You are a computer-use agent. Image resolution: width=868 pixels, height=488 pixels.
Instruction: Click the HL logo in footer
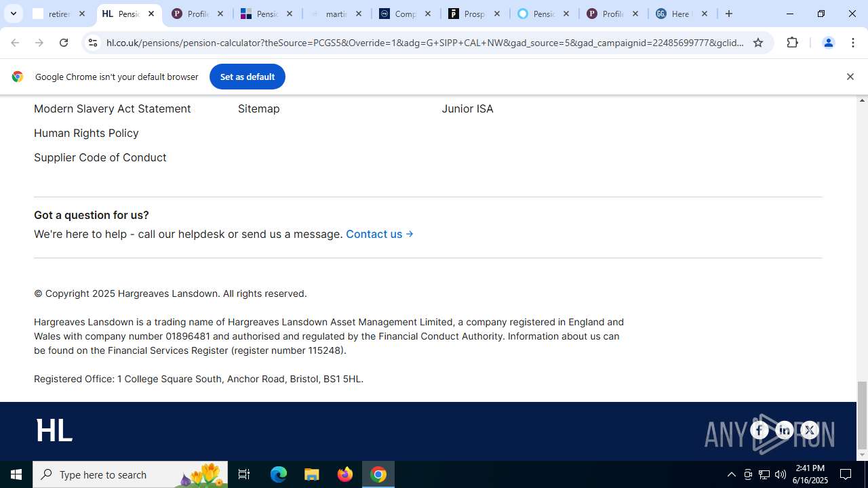[54, 430]
